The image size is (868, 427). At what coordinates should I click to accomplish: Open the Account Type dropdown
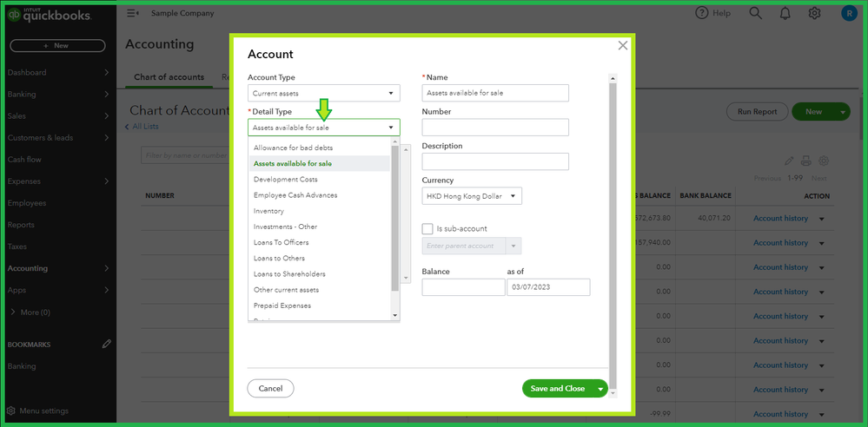[324, 93]
